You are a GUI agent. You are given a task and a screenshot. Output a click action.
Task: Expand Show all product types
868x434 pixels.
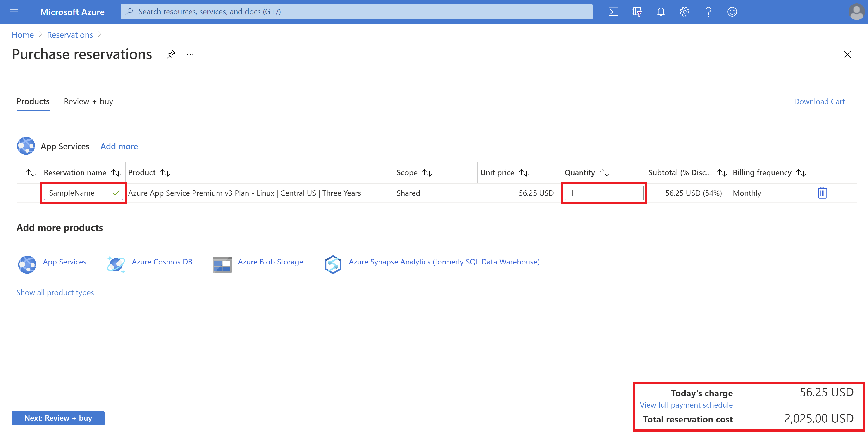click(x=55, y=292)
